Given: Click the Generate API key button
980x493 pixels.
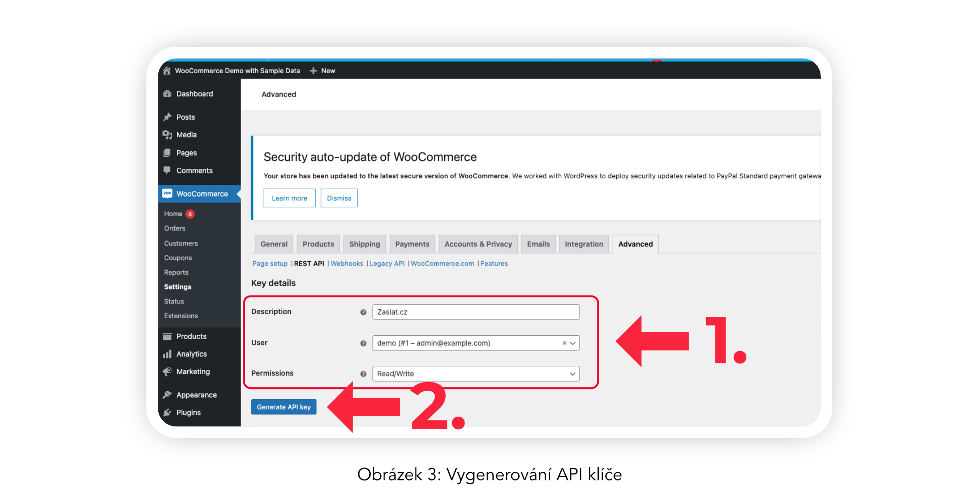Looking at the screenshot, I should (x=284, y=407).
